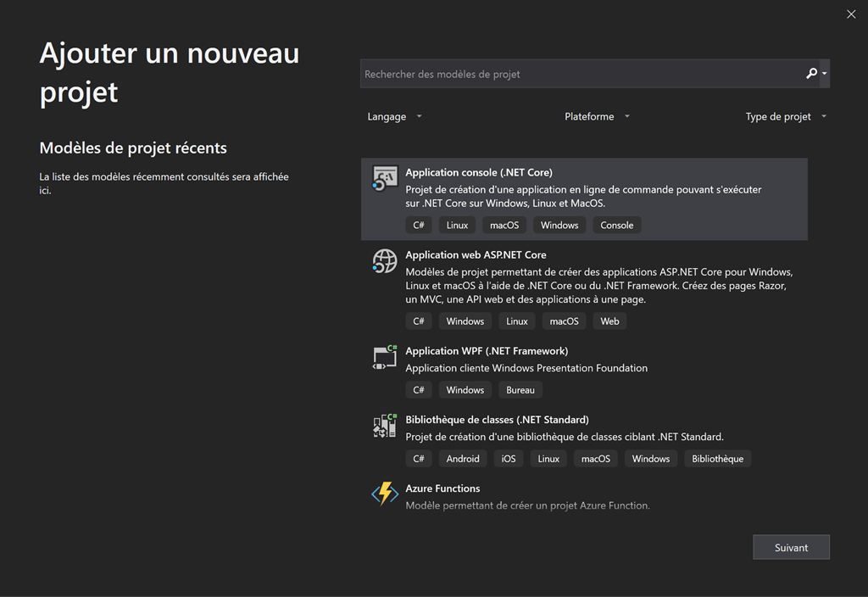The height and width of the screenshot is (597, 868).
Task: Expand the arrow beside the search magnifier
Action: tap(822, 74)
